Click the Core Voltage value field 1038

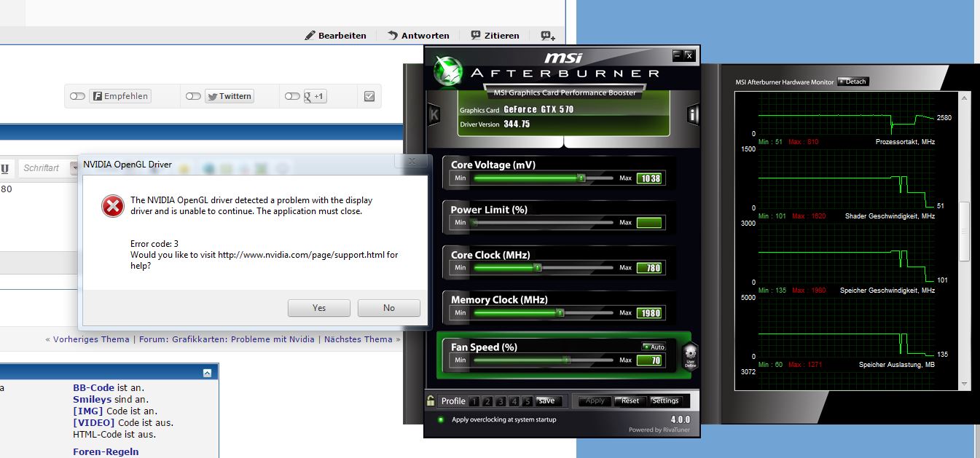[648, 178]
